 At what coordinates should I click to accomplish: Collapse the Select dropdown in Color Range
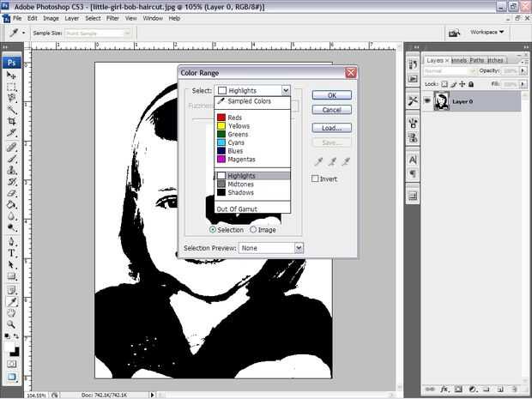286,90
